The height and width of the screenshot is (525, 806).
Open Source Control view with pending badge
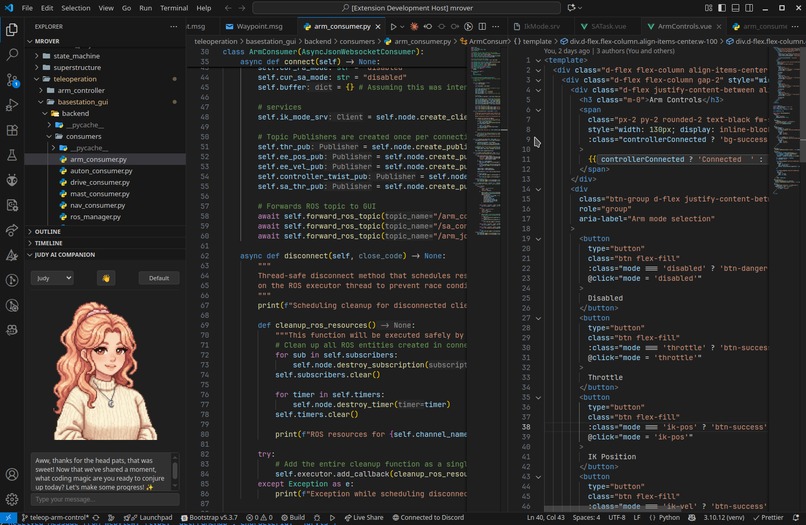pos(12,80)
